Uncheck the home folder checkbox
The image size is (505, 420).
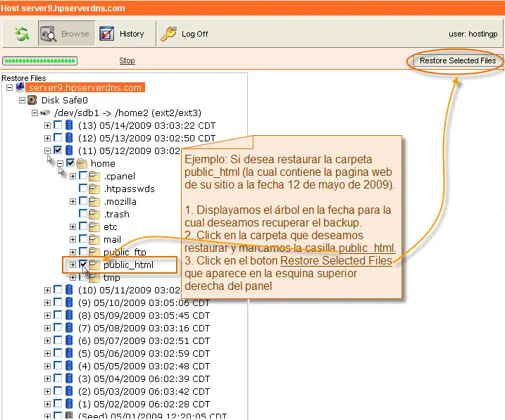70,163
